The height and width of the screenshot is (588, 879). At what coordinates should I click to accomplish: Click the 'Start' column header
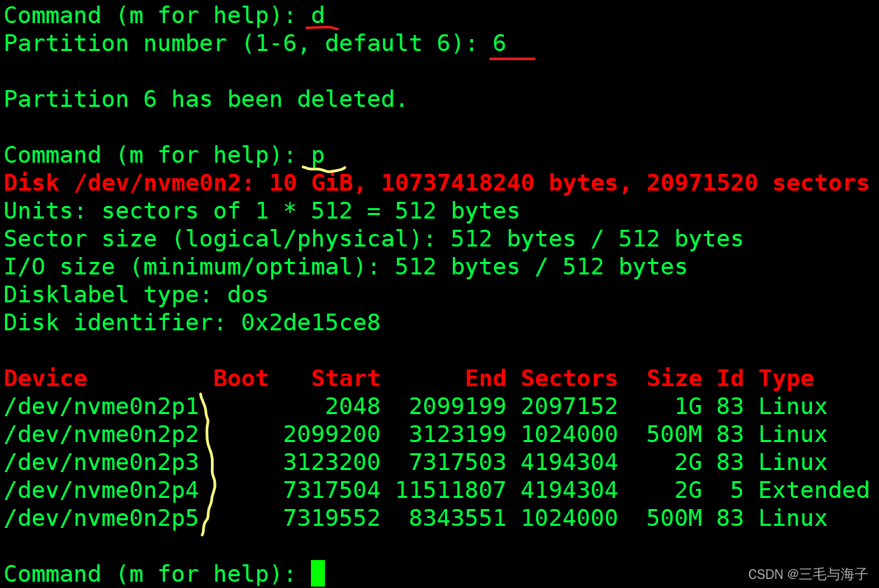point(346,378)
